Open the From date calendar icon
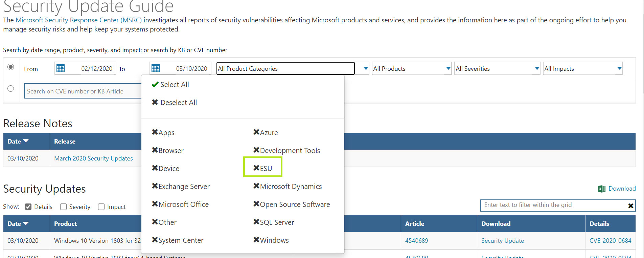 coord(61,68)
